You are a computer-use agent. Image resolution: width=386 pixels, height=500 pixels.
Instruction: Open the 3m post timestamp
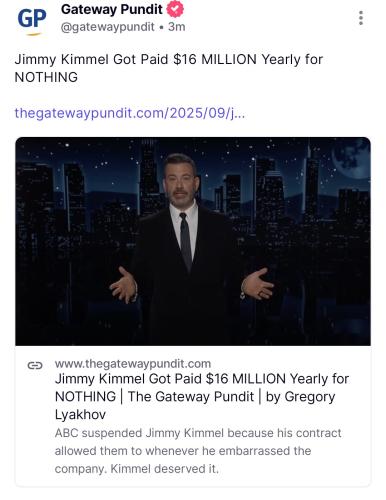click(177, 27)
